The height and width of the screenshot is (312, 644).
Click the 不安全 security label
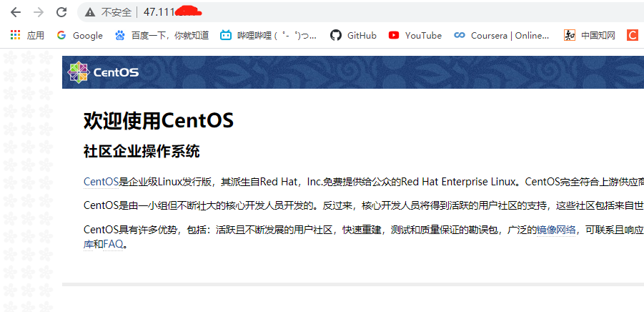pyautogui.click(x=115, y=12)
